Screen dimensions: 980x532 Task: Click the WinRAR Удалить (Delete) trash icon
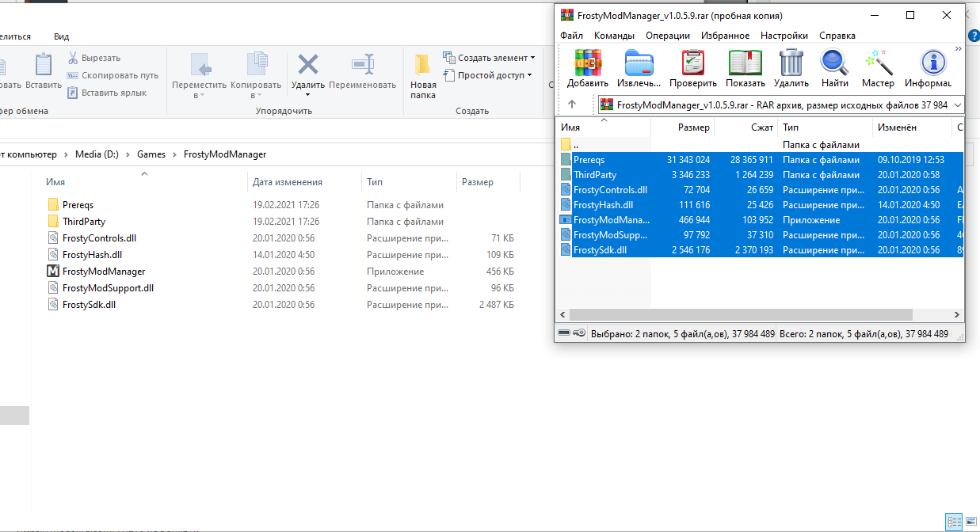pos(791,63)
